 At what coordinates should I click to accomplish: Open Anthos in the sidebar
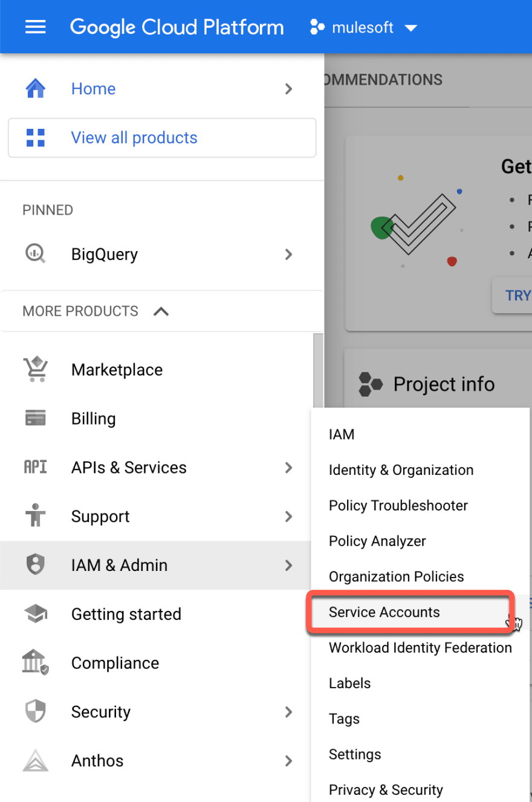point(97,761)
